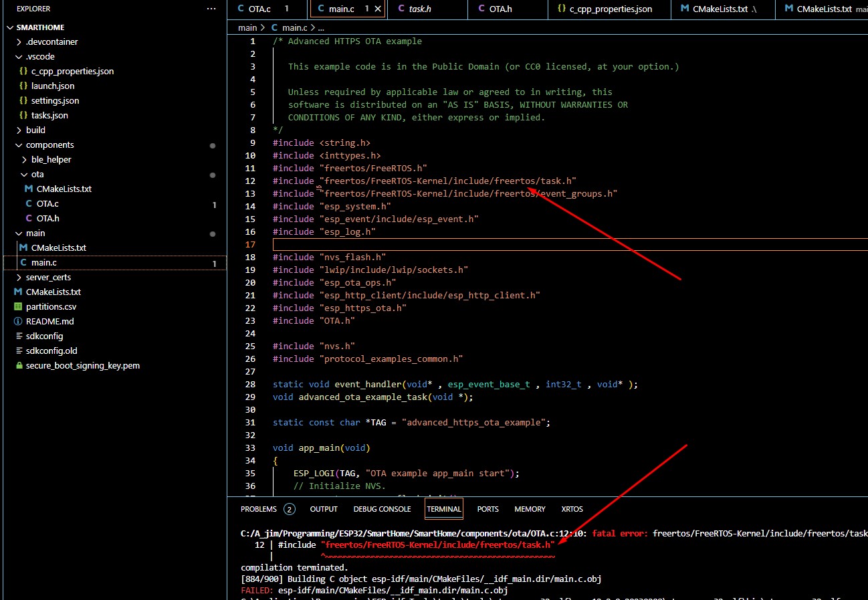Click the lines icon beside sdkconfig.old
The image size is (868, 600).
coord(18,351)
